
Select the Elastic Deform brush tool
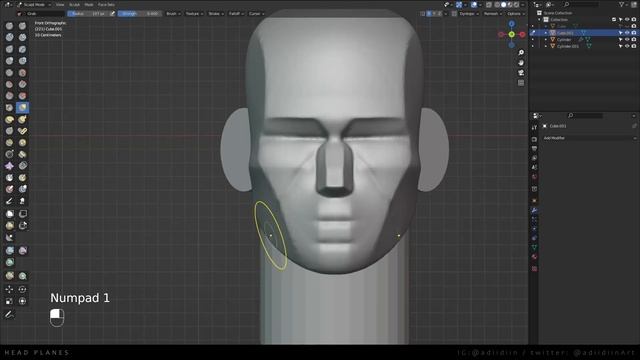tap(9, 120)
